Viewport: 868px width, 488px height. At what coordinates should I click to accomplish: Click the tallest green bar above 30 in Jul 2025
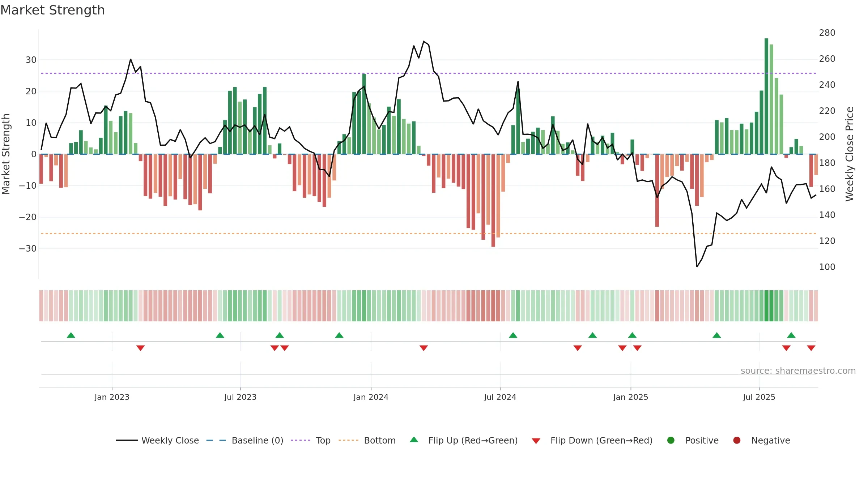766,96
